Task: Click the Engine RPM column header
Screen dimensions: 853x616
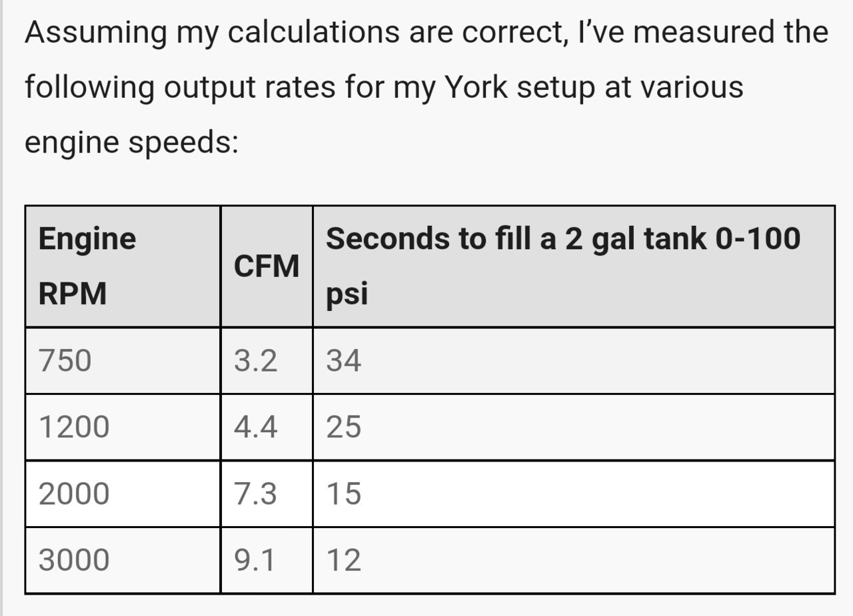Action: [x=123, y=266]
